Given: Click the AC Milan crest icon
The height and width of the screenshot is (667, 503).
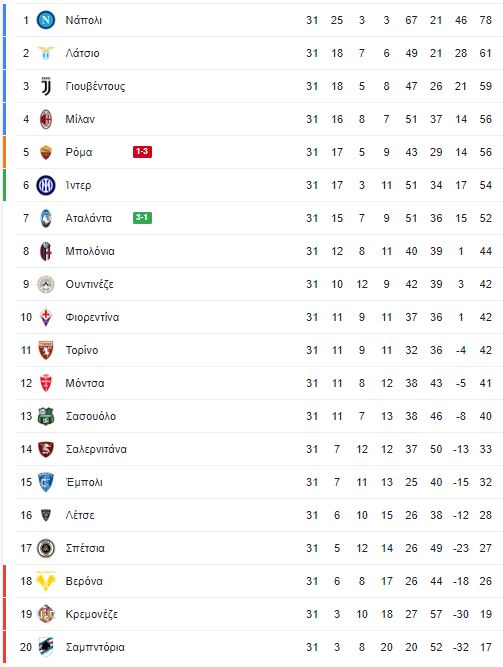Looking at the screenshot, I should (x=46, y=119).
